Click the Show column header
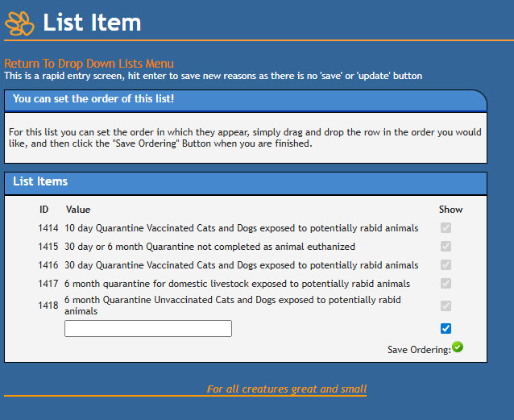This screenshot has width=514, height=420. pos(450,210)
